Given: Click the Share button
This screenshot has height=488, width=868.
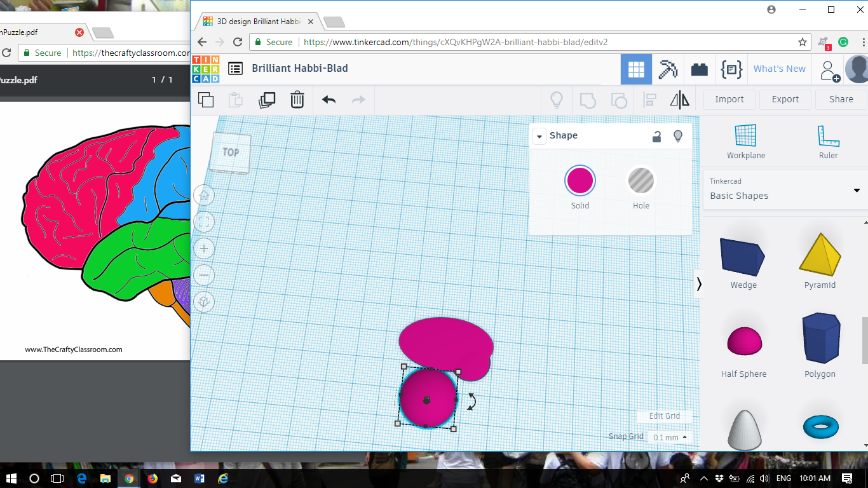Looking at the screenshot, I should tap(841, 100).
